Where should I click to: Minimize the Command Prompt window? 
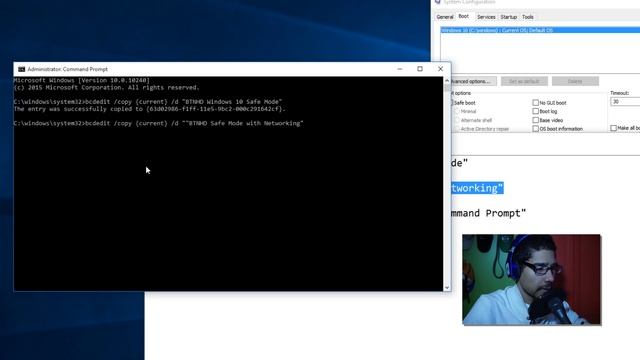(x=400, y=69)
